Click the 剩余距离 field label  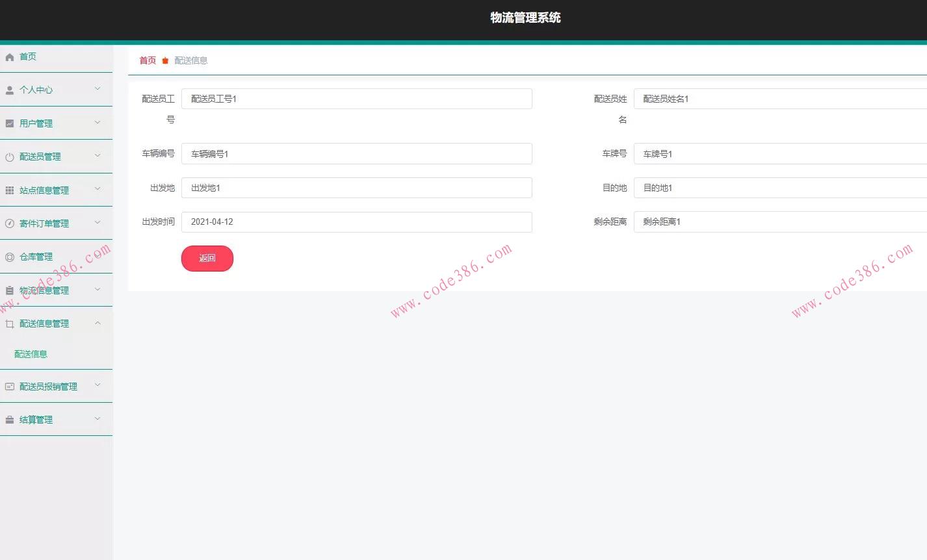coord(610,222)
